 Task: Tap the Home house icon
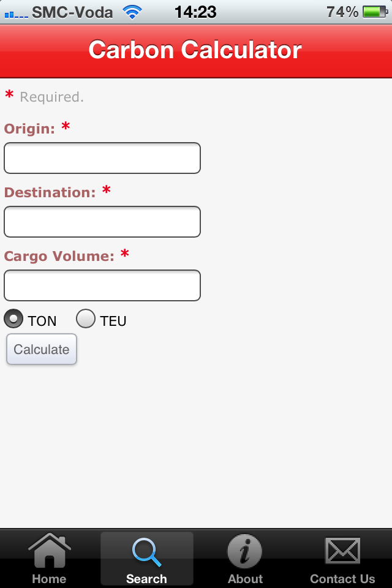pos(49,552)
